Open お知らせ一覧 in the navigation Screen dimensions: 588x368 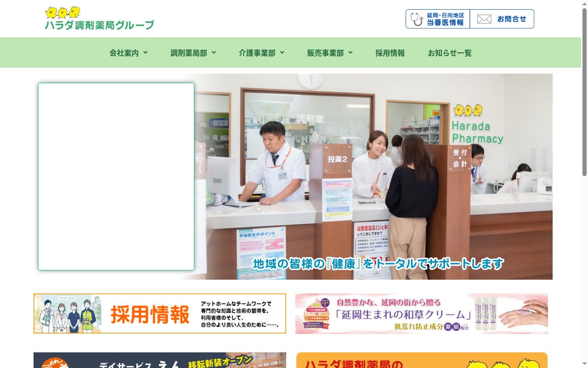(450, 53)
